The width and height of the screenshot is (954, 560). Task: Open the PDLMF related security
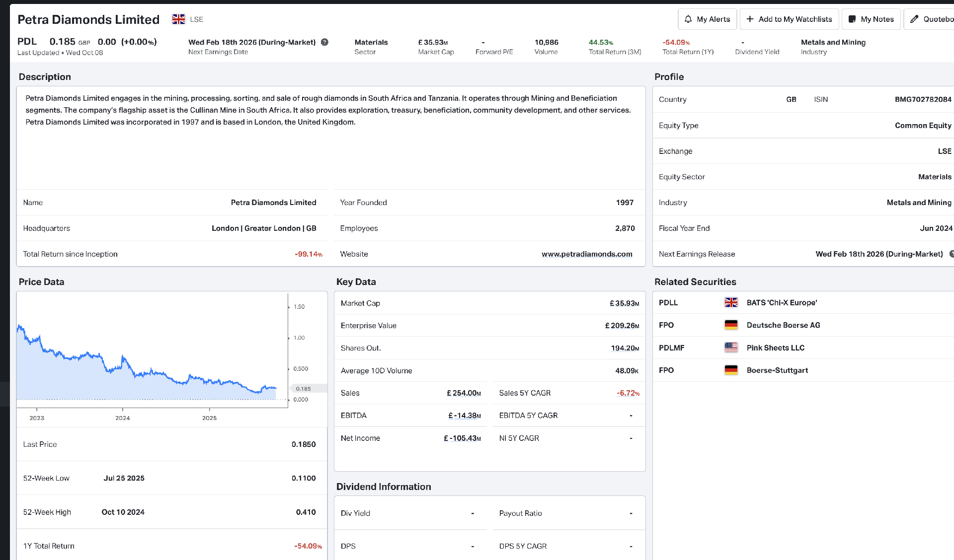pyautogui.click(x=671, y=348)
